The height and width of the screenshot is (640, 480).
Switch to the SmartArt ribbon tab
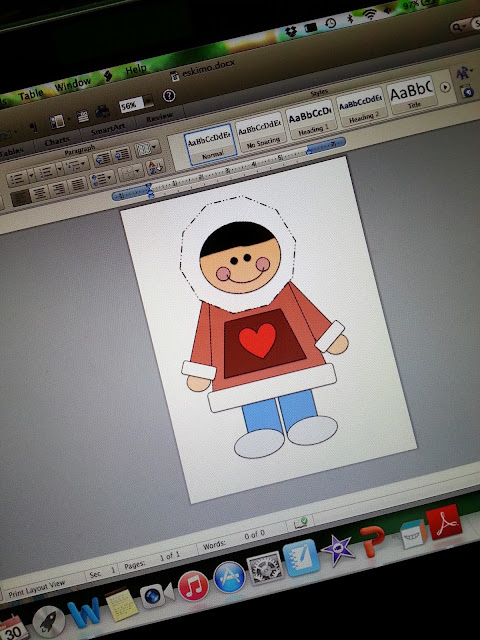click(x=108, y=130)
